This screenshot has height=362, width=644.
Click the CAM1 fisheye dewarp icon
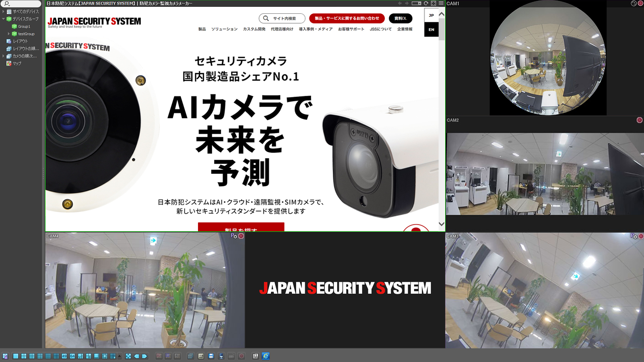[634, 3]
